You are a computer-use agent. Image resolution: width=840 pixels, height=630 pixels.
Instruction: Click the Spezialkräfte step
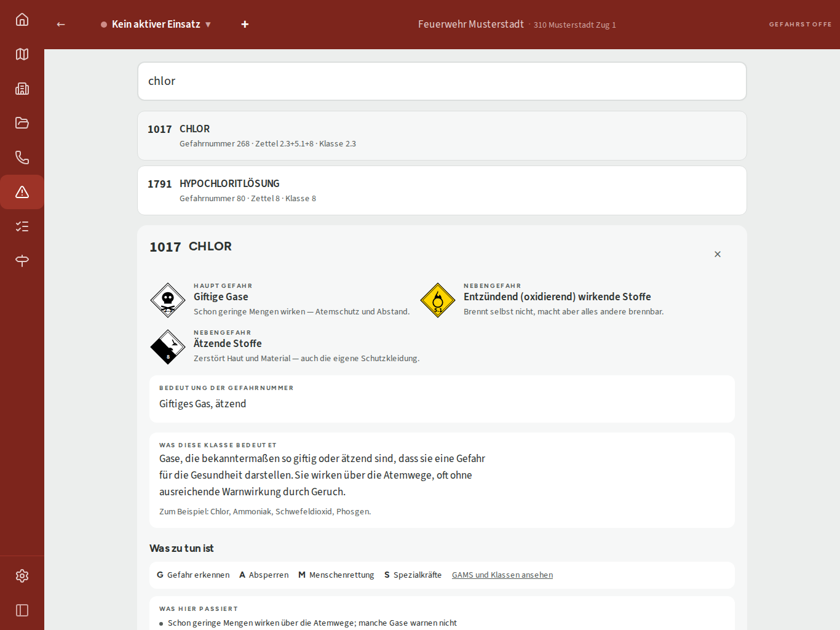[413, 575]
